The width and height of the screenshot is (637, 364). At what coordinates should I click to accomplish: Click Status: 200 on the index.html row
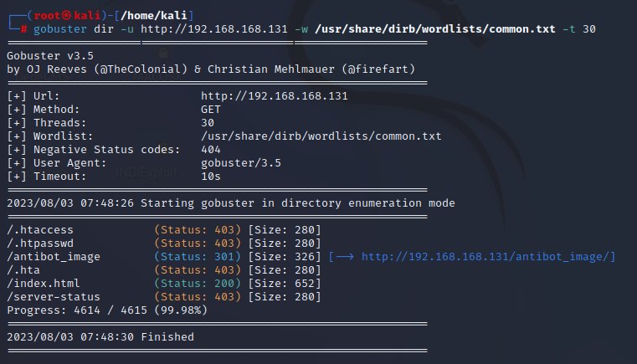198,284
